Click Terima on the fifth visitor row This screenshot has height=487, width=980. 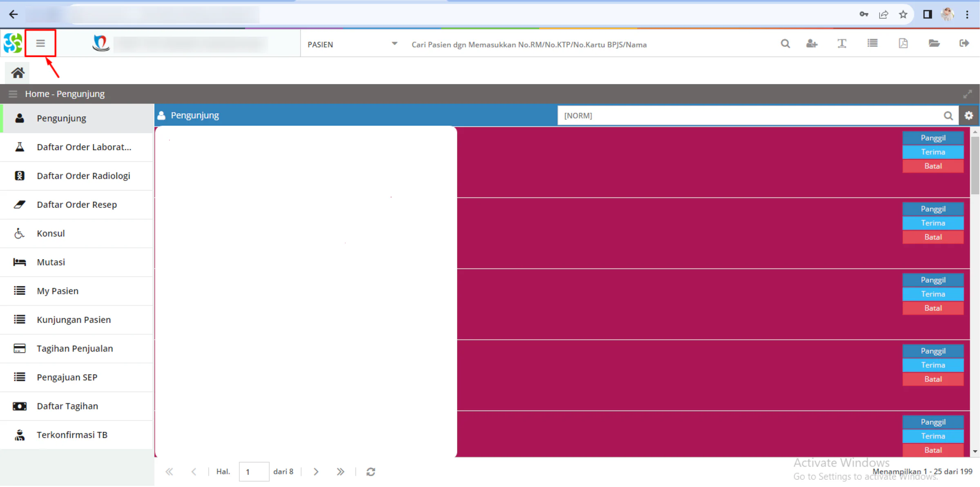pyautogui.click(x=933, y=436)
